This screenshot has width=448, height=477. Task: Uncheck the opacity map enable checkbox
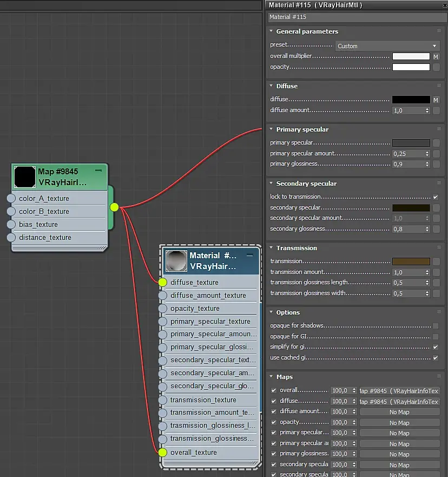click(x=274, y=422)
